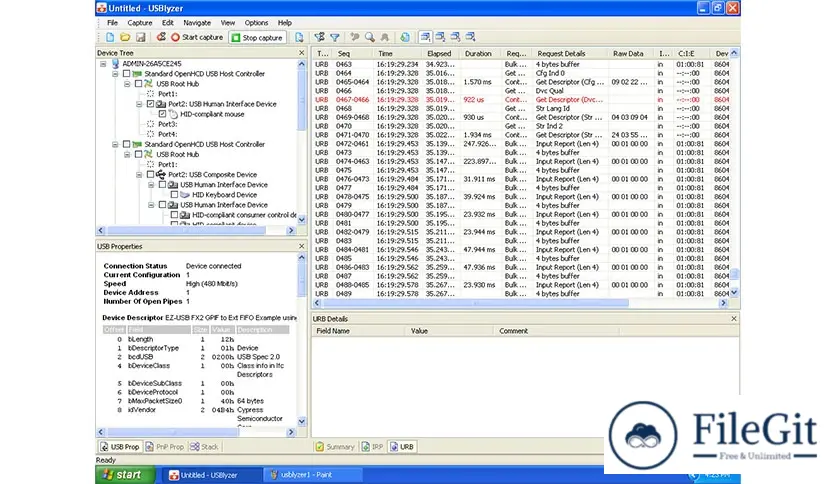
Task: Click USB Properties scroll down arrow
Action: pos(301,422)
